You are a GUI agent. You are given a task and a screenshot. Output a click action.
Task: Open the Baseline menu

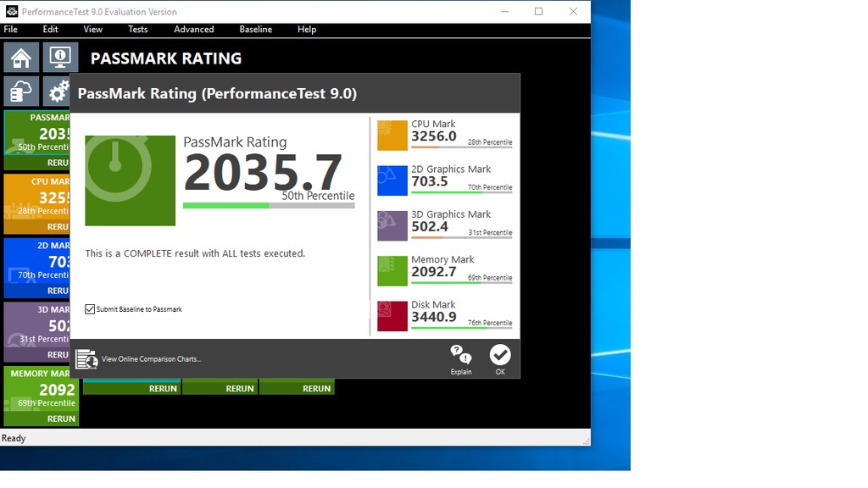coord(256,30)
